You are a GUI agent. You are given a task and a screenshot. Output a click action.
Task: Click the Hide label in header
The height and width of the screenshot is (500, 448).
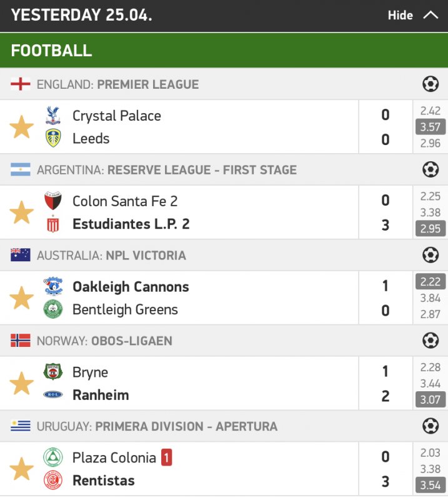click(x=400, y=16)
